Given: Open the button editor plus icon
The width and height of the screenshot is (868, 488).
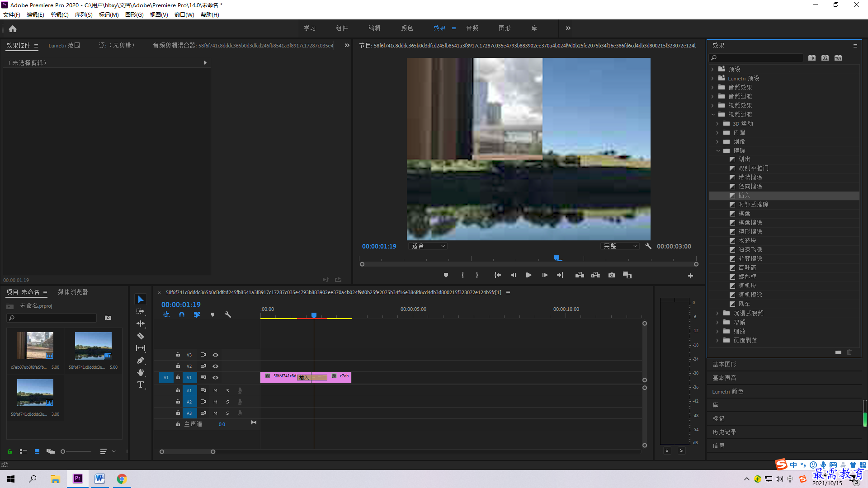Looking at the screenshot, I should tap(690, 276).
